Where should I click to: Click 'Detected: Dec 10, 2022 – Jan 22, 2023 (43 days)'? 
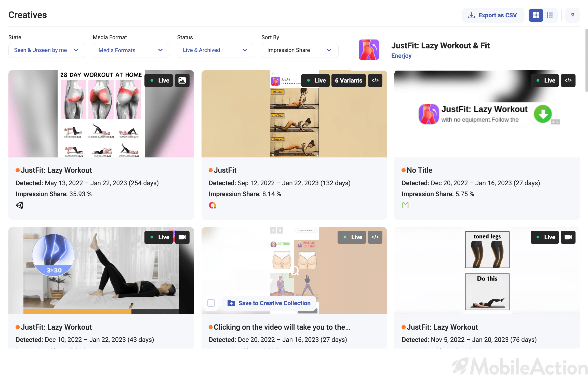click(85, 340)
